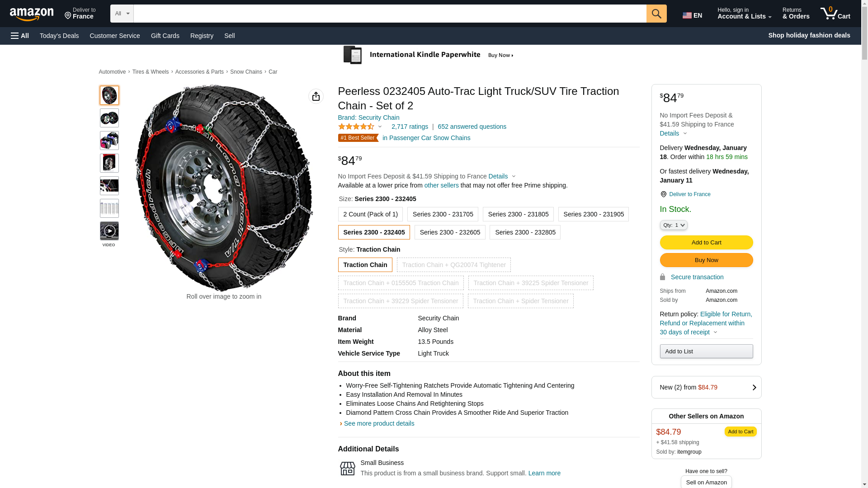Play the product video thumbnail
Screen dimensions: 868x488
click(x=109, y=231)
